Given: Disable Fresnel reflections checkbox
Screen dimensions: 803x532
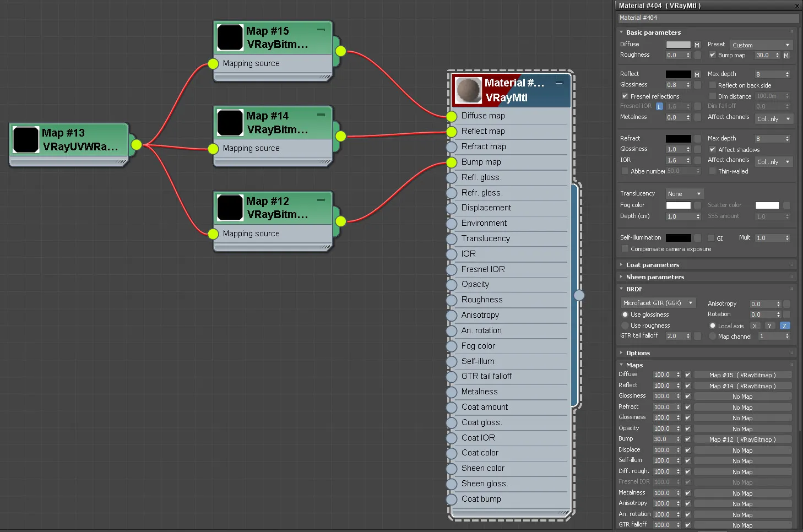Looking at the screenshot, I should tap(625, 96).
